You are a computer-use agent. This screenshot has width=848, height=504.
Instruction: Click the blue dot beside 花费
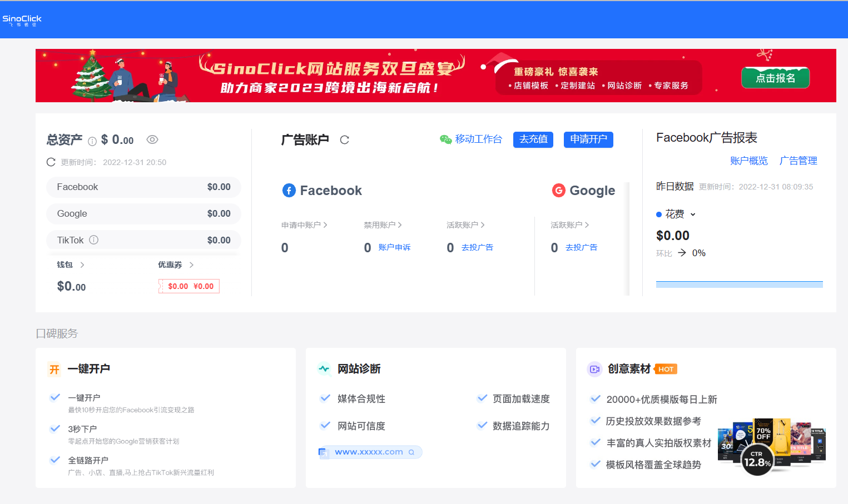click(x=659, y=214)
